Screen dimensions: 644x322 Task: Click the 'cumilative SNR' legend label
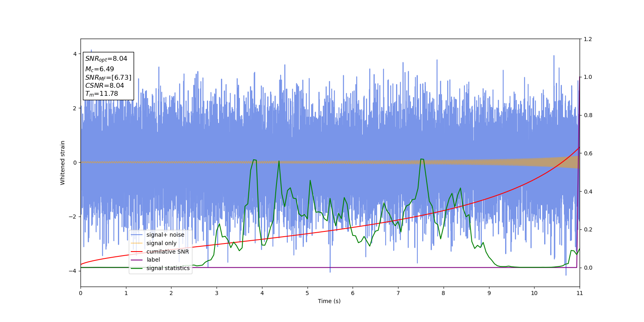point(167,252)
